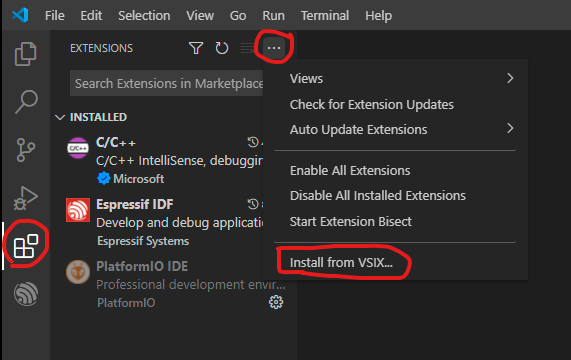Image resolution: width=571 pixels, height=360 pixels.
Task: Open the Terminal menu
Action: [325, 16]
